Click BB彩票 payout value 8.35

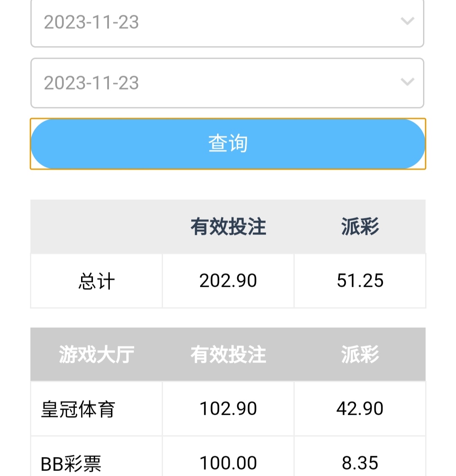point(360,463)
